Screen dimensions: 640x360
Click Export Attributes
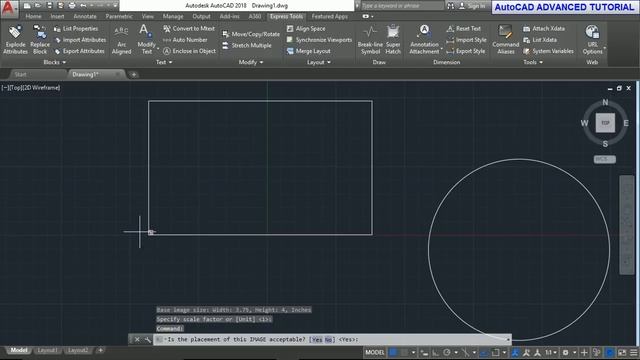tap(79, 51)
